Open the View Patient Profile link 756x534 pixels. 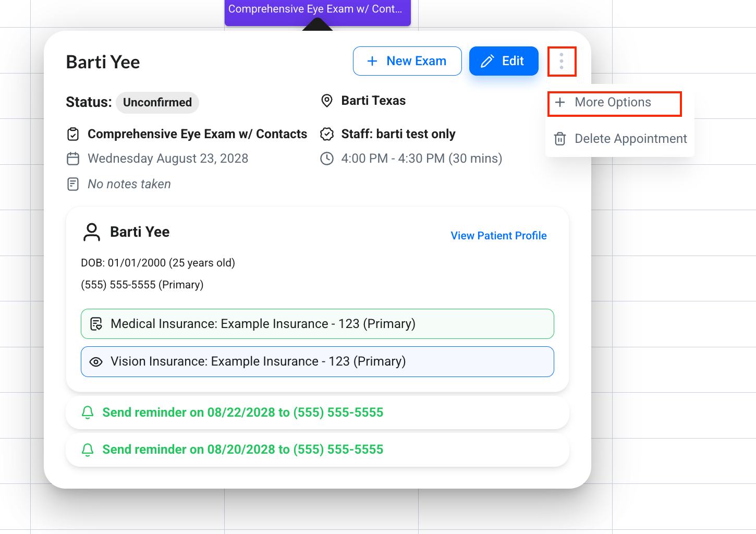click(x=498, y=236)
